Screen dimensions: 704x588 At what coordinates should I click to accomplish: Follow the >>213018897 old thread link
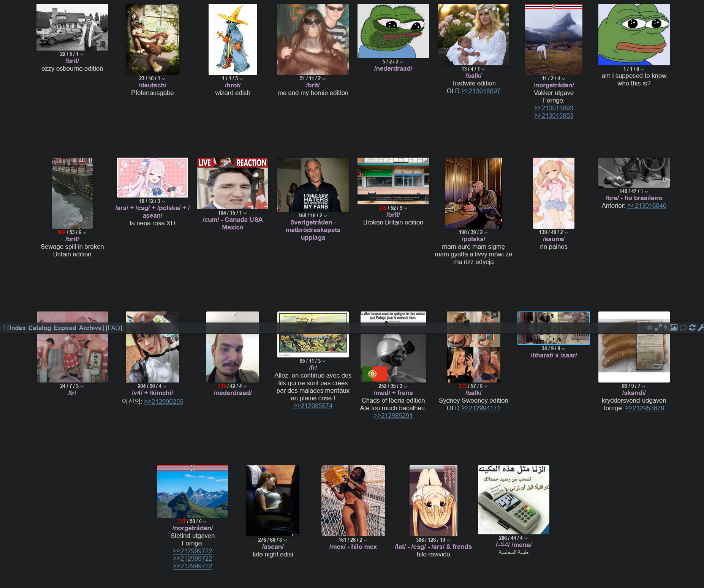tap(481, 91)
